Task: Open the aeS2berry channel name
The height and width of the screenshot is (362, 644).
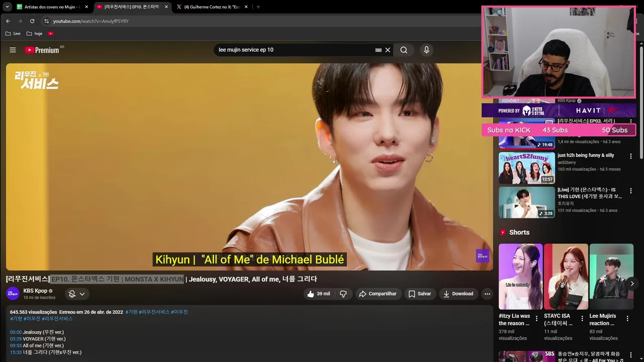Action: pyautogui.click(x=567, y=162)
